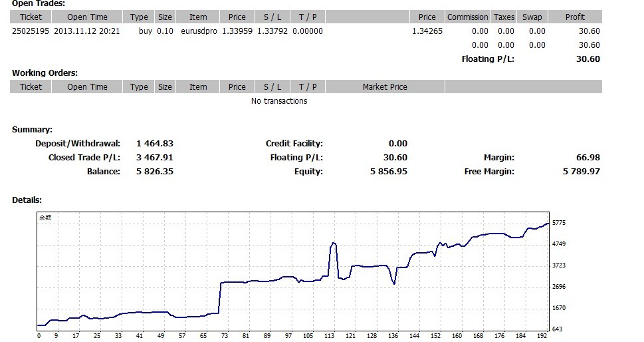Click the Commission column header
Screen dimensions: 644x342
coord(467,17)
